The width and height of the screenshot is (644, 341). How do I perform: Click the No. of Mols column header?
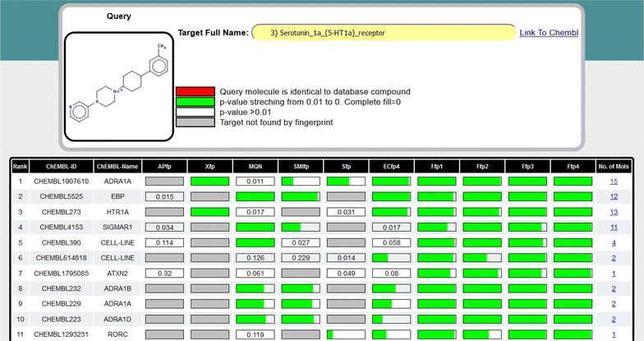click(x=614, y=165)
